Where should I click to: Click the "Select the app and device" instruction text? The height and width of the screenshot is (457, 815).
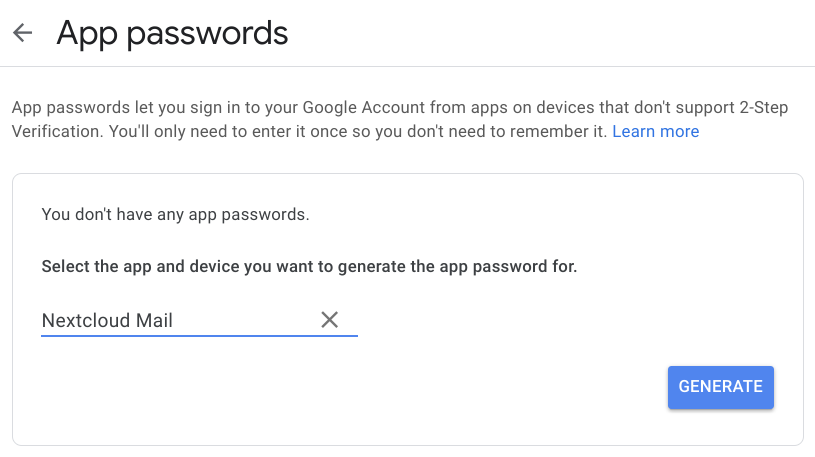309,267
